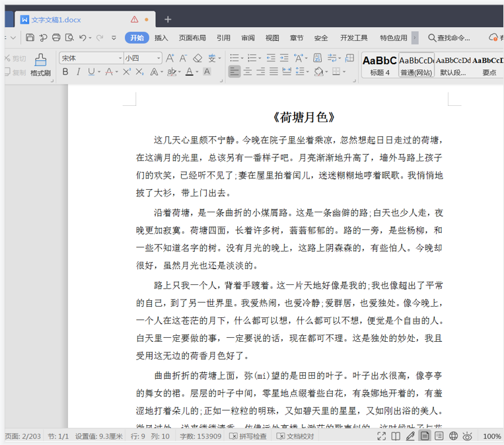The height and width of the screenshot is (445, 504).
Task: Toggle italic text formatting
Action: tap(78, 71)
